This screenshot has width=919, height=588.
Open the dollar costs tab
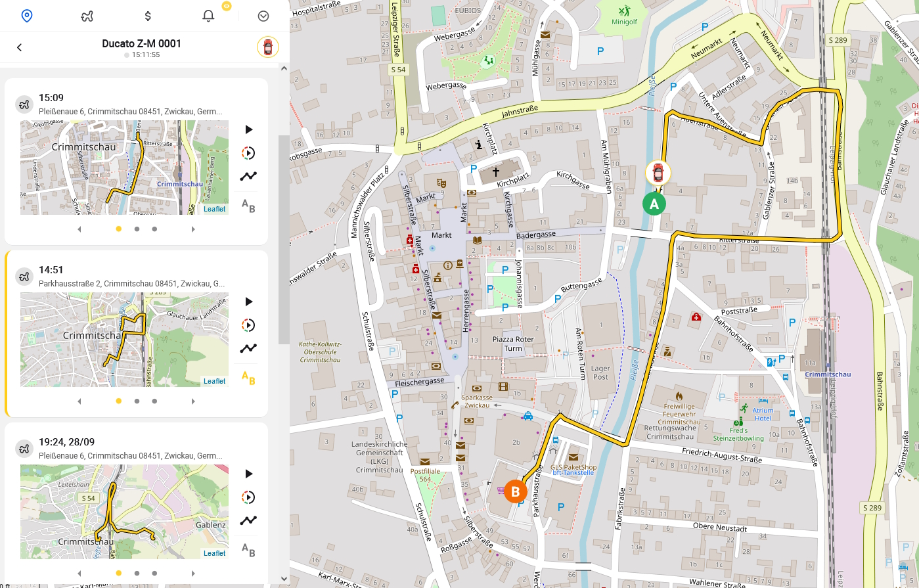pos(148,16)
